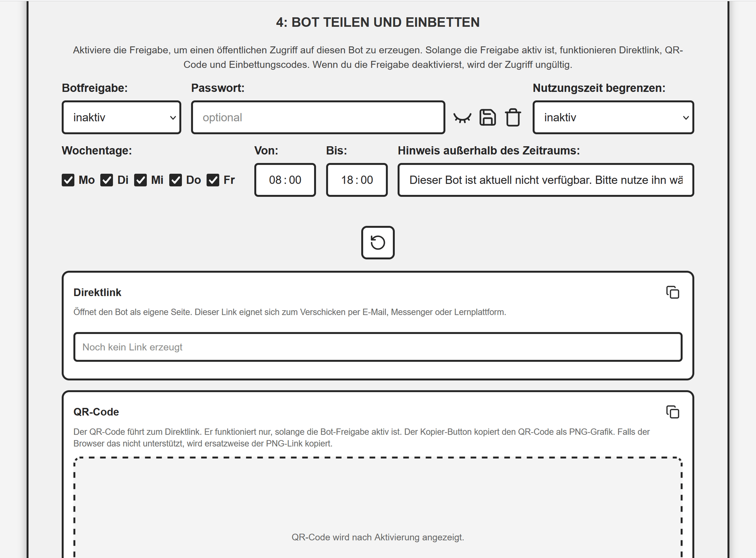This screenshot has height=558, width=756.
Task: Focus the Passwort optional input field
Action: [x=318, y=117]
